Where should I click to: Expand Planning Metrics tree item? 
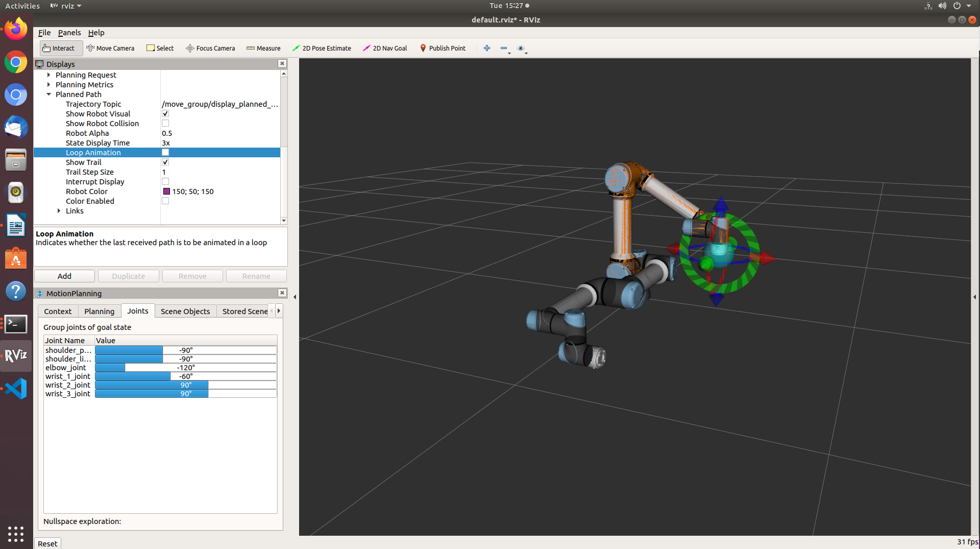[49, 85]
